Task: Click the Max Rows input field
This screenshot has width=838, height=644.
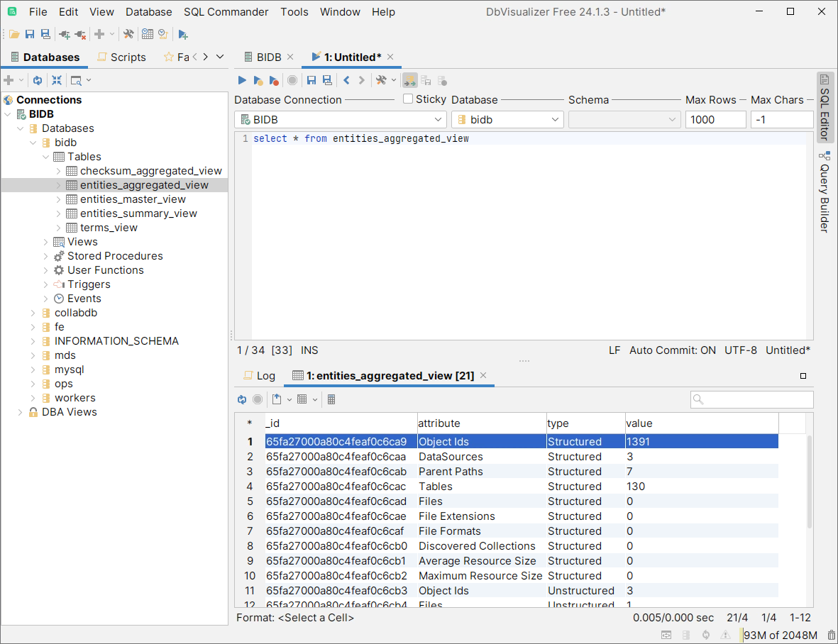Action: [x=715, y=120]
